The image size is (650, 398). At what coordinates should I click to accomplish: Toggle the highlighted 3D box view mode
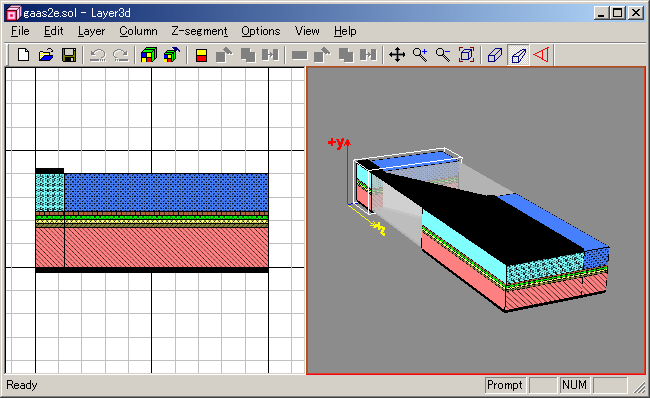518,55
